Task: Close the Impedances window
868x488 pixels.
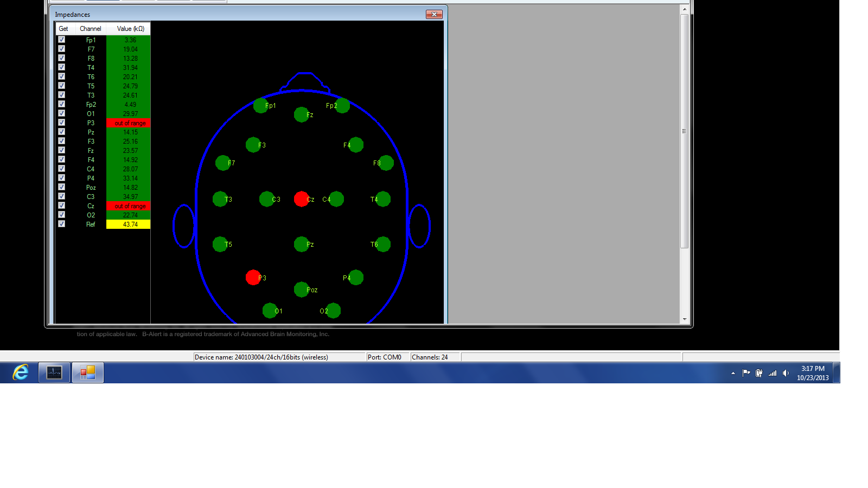Action: pos(434,15)
